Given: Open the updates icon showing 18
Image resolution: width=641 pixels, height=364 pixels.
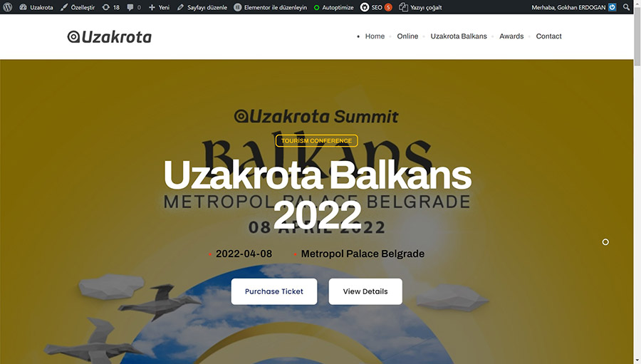Looking at the screenshot, I should (x=106, y=7).
